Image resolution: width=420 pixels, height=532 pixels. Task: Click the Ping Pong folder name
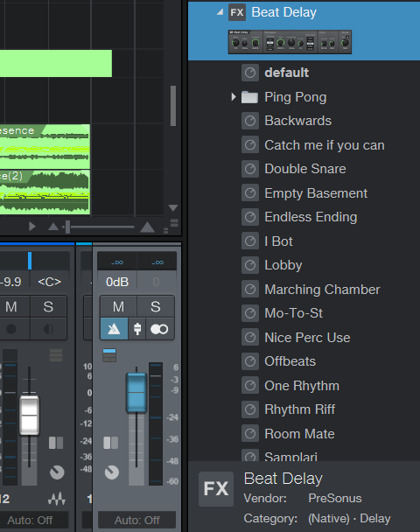[295, 97]
